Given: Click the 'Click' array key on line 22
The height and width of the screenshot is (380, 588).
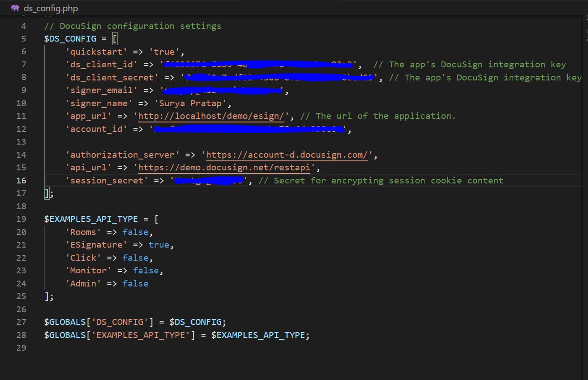Looking at the screenshot, I should click(x=83, y=258).
